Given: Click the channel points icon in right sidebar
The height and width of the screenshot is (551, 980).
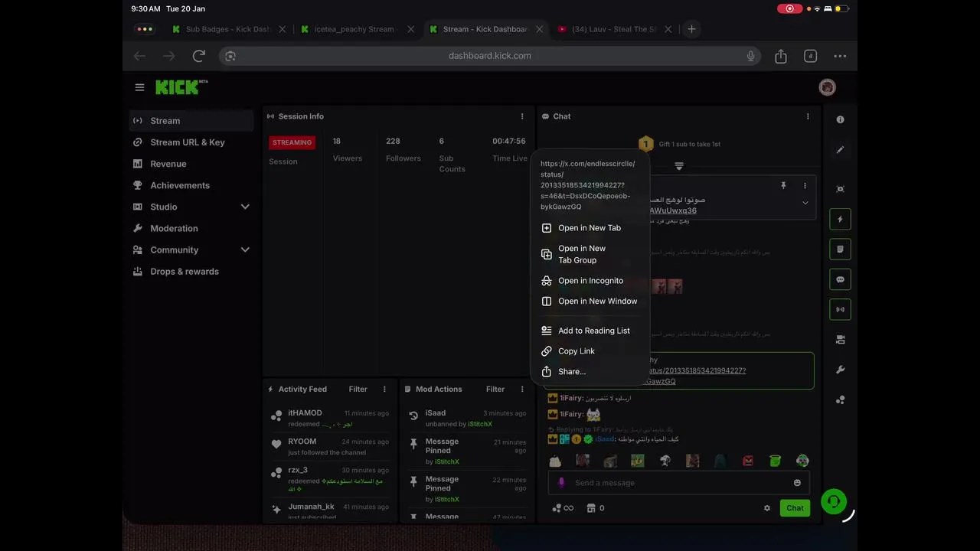Looking at the screenshot, I should tap(840, 399).
